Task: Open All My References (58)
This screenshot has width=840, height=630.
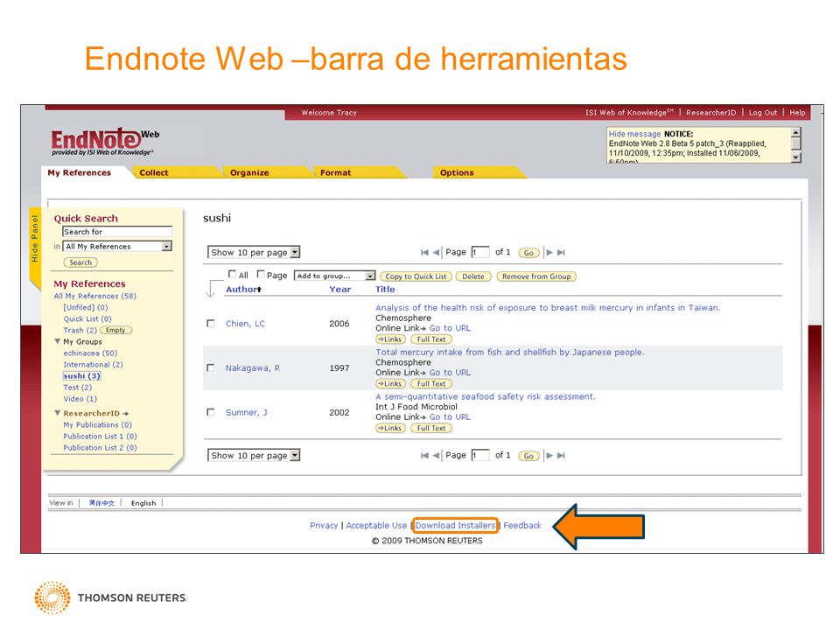Action: tap(94, 296)
